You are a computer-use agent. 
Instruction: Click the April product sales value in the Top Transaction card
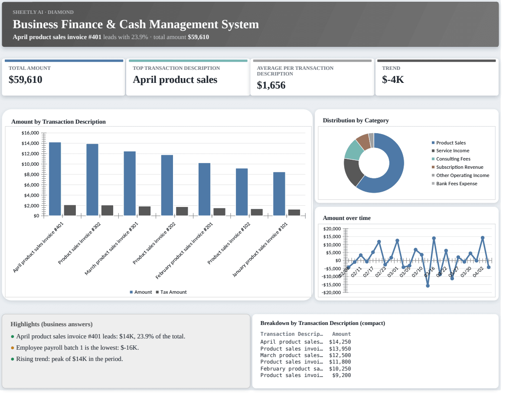[175, 80]
